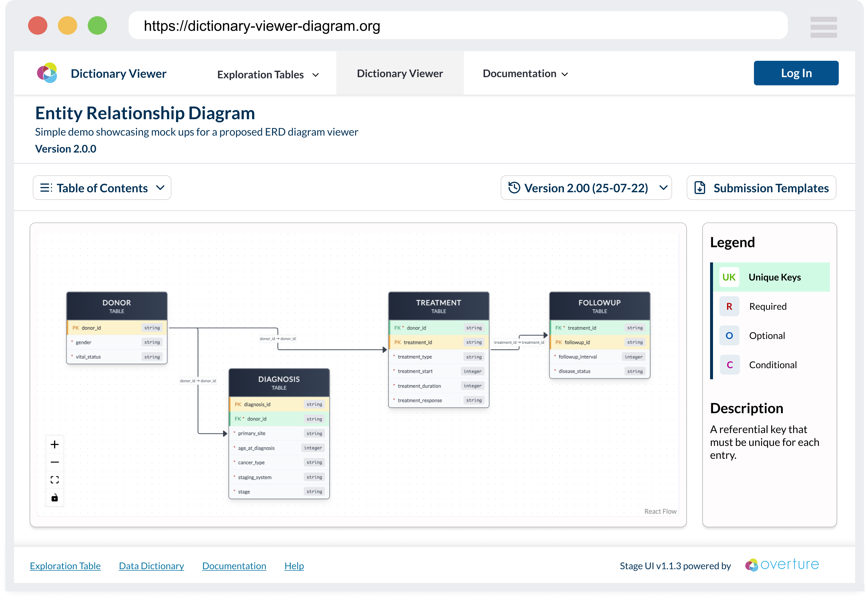Image resolution: width=868 pixels, height=599 pixels.
Task: Toggle the lock icon in diagram controls
Action: 55,497
